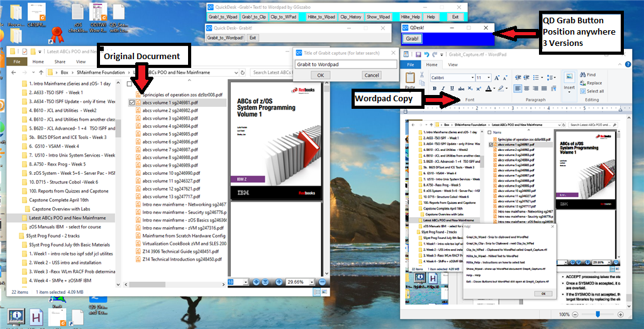Toggle the select-all checkbox above file list
This screenshot has height=329, width=644.
(x=130, y=84)
